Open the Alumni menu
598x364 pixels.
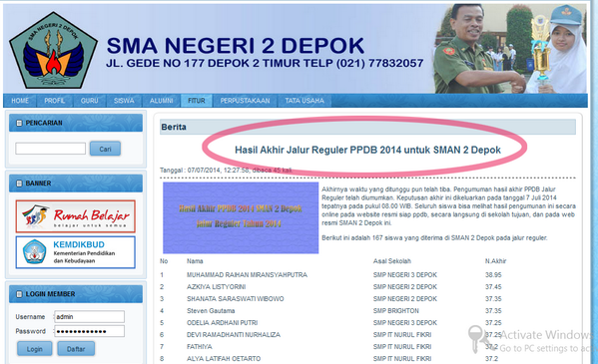coord(162,101)
